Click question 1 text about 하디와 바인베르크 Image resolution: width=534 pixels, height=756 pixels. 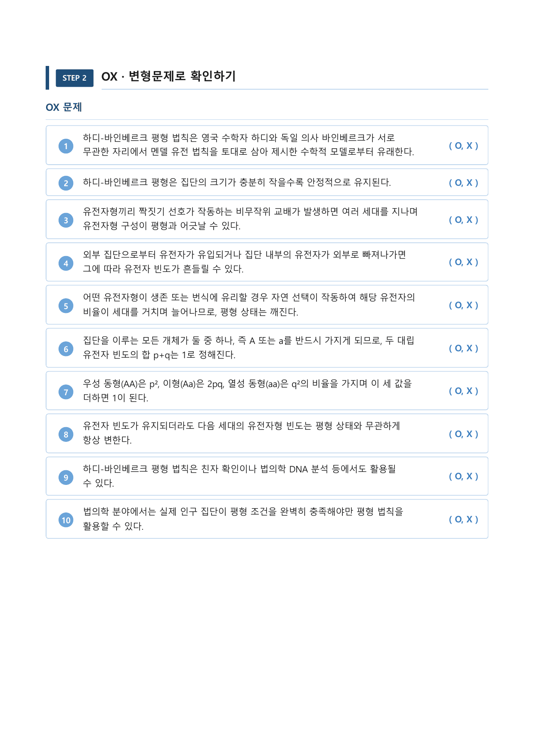[248, 145]
